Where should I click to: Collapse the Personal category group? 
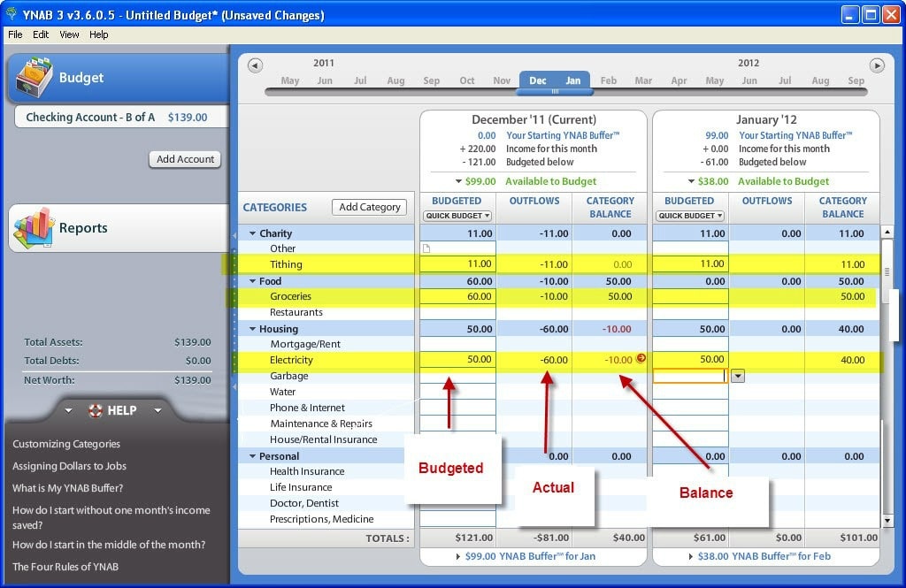250,456
